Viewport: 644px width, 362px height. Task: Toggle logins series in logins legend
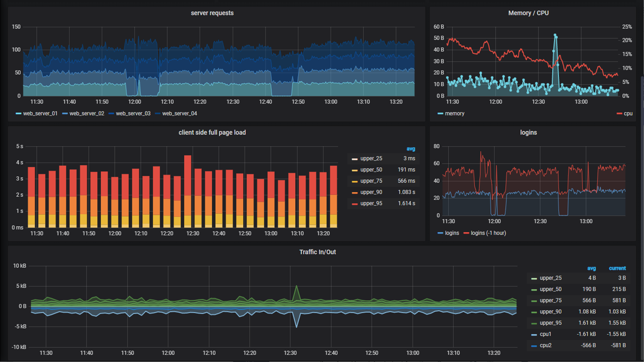452,233
